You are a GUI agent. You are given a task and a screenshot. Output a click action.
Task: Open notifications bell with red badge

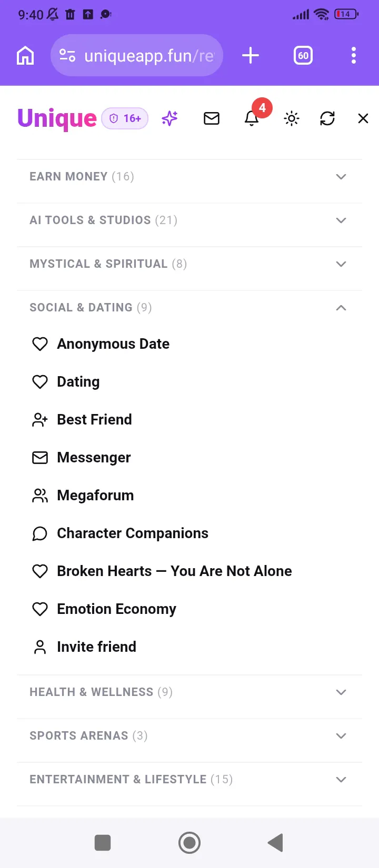(x=252, y=118)
